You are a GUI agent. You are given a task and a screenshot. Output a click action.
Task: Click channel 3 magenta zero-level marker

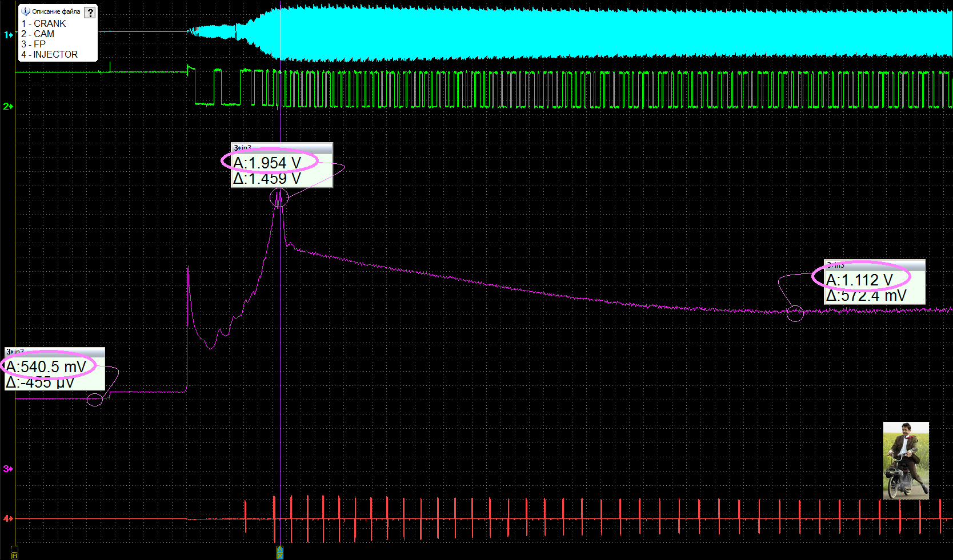(x=8, y=469)
